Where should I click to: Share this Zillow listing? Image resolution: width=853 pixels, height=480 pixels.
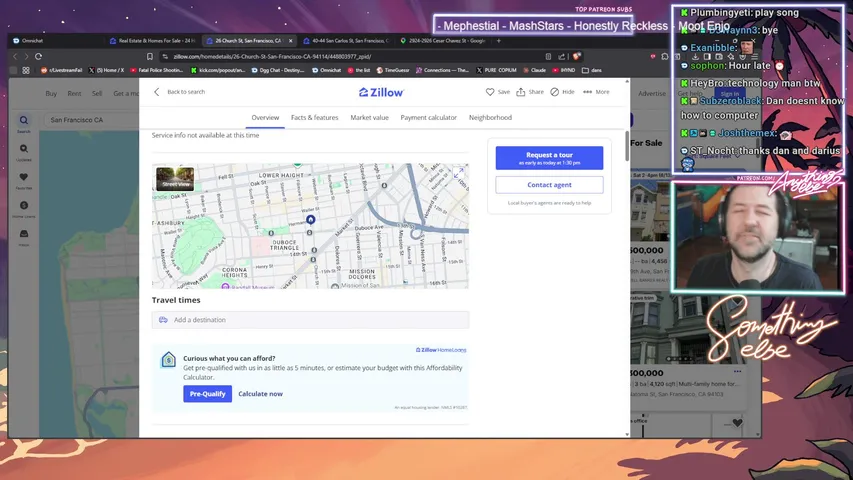[530, 92]
